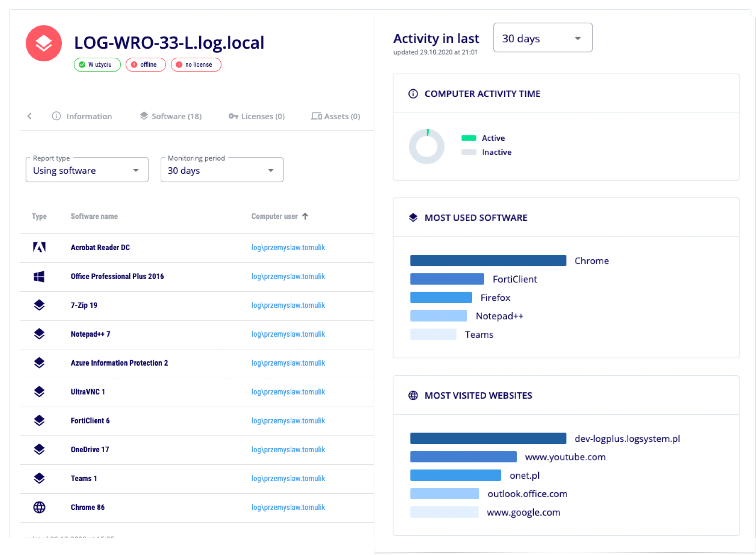Click the layers icon beside Notepad++ 7
The height and width of the screenshot is (555, 756).
click(39, 334)
